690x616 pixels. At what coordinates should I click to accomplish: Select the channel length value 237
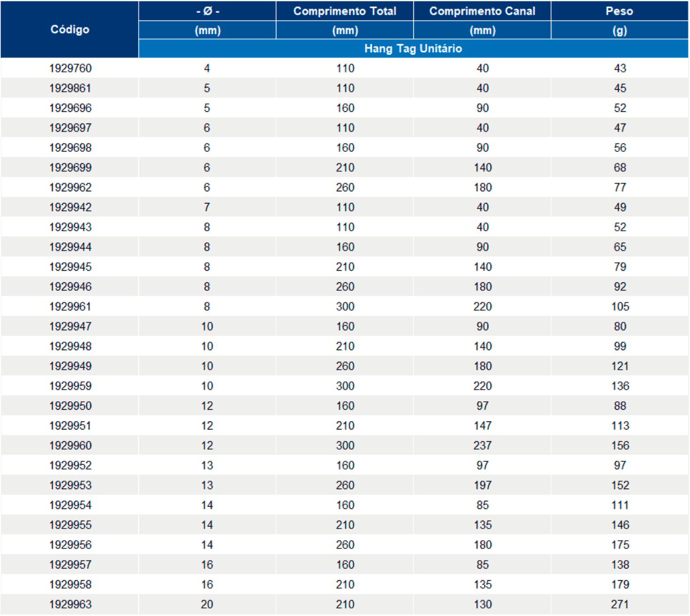(x=482, y=445)
